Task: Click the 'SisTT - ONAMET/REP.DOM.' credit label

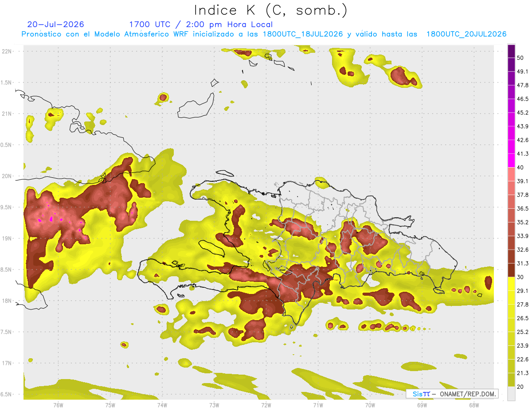Action: click(x=452, y=394)
